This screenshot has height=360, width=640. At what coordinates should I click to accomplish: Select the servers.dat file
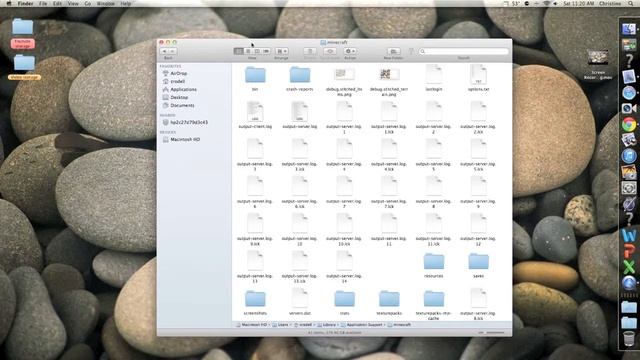(300, 298)
